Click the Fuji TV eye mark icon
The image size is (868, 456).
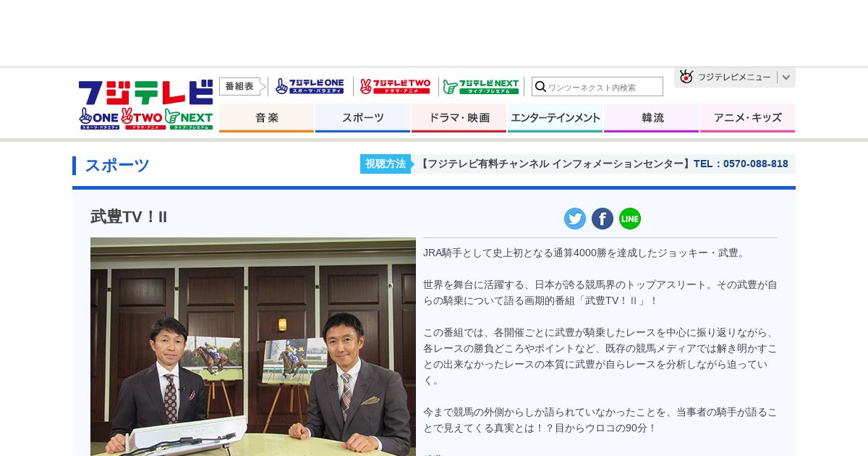pos(686,77)
